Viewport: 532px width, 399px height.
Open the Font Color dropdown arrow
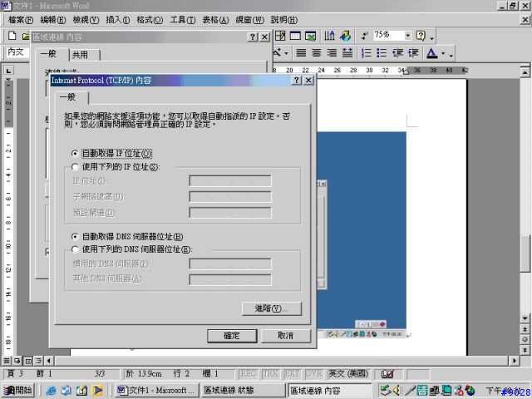pyautogui.click(x=443, y=53)
